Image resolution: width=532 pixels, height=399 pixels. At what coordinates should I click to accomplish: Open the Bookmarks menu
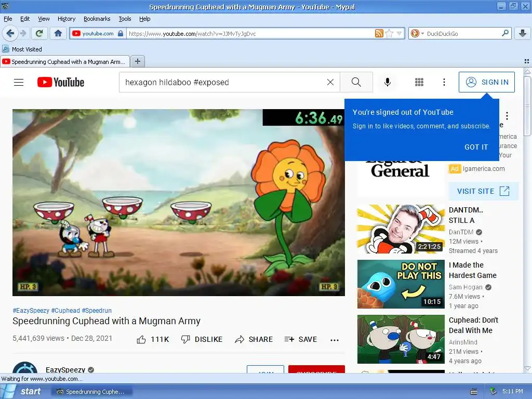97,19
